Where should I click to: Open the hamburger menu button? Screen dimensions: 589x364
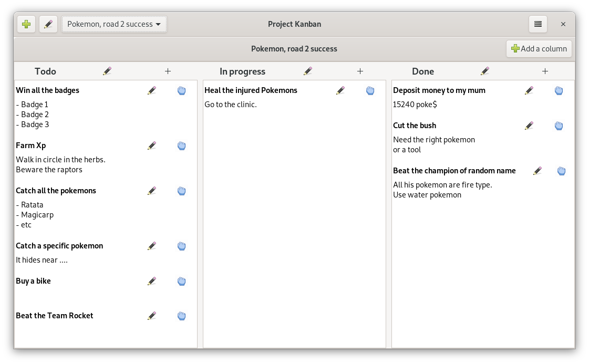pos(538,24)
